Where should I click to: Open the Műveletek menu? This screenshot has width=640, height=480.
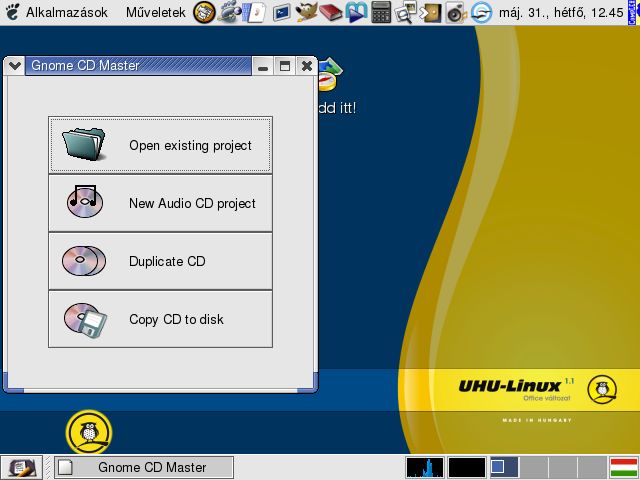[156, 12]
